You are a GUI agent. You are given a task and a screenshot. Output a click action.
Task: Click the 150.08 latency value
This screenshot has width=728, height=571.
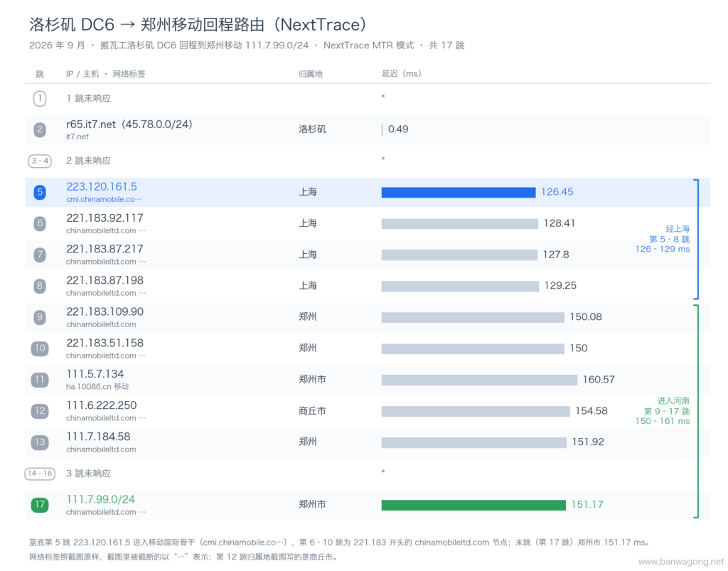point(586,317)
